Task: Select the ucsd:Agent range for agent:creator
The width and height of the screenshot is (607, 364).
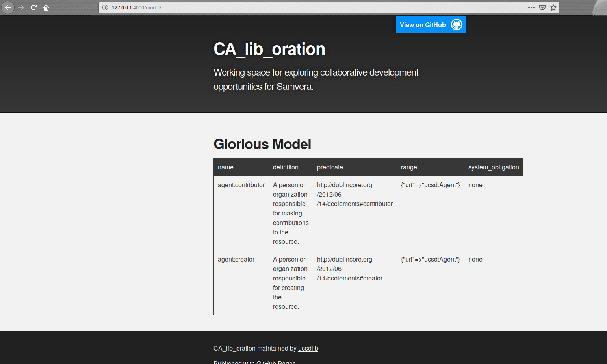Action: coord(430,259)
